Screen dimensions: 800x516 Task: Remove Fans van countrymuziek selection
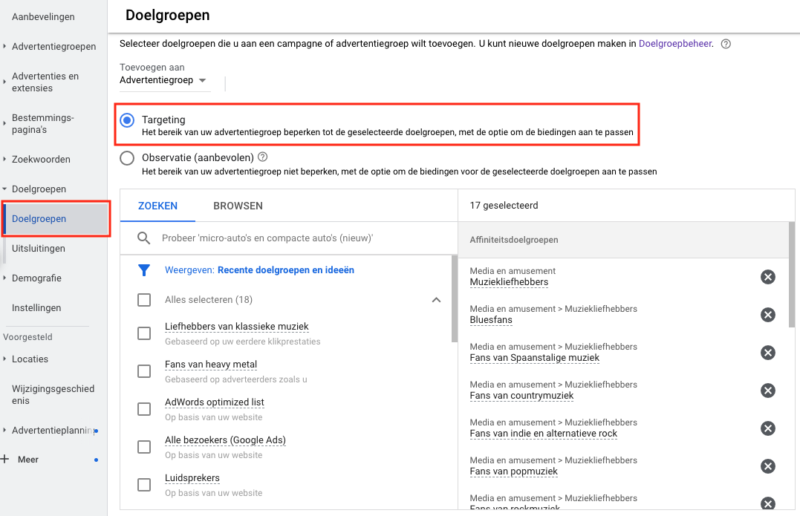[768, 390]
